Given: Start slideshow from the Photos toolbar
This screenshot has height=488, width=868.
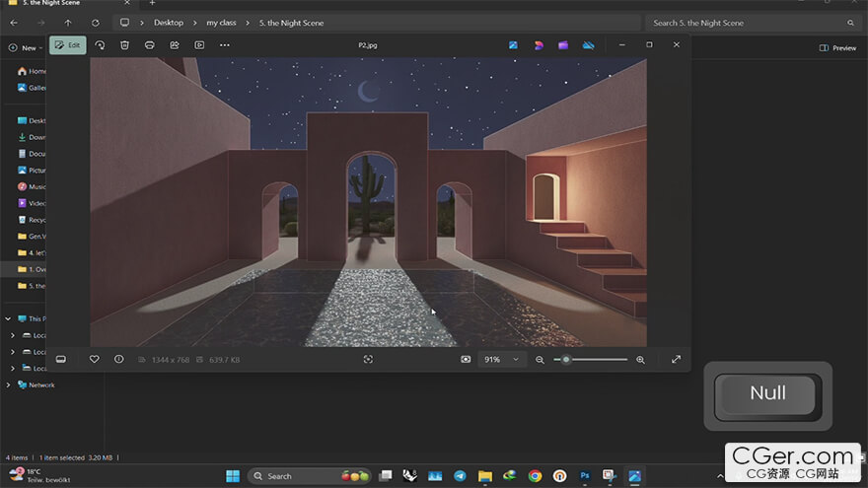Looking at the screenshot, I should 199,45.
